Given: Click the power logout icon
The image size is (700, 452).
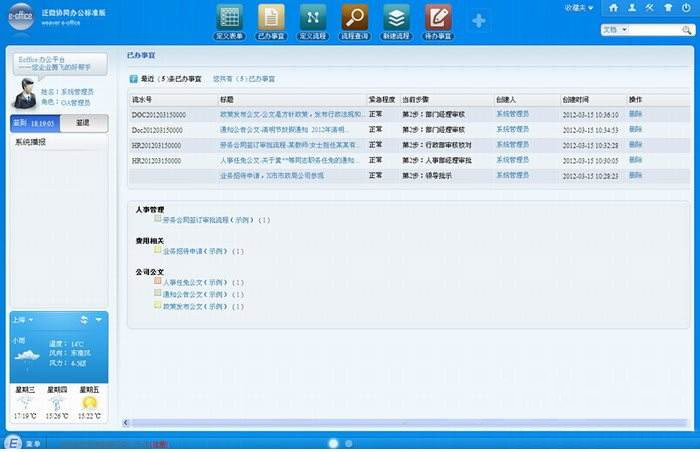Looking at the screenshot, I should click(686, 8).
